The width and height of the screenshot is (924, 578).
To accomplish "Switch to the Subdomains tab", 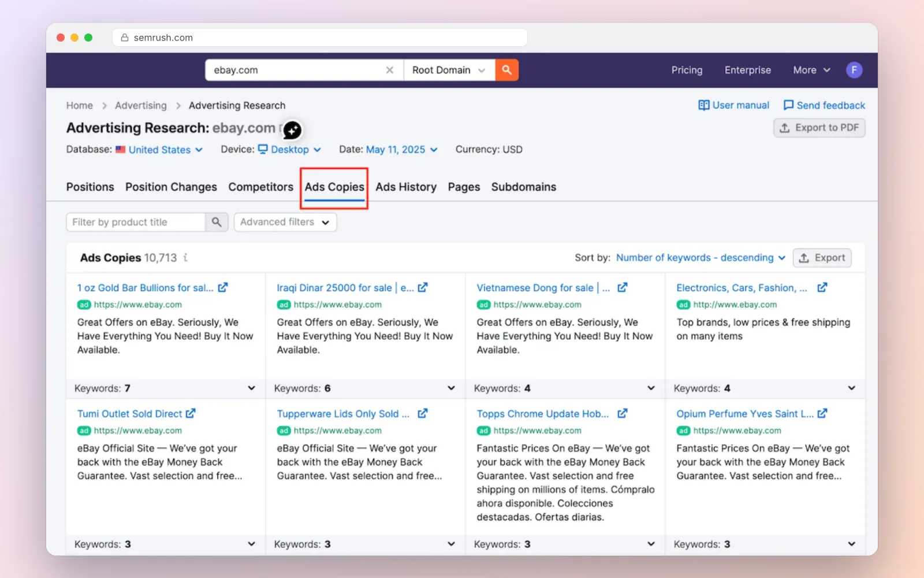I will pyautogui.click(x=524, y=187).
